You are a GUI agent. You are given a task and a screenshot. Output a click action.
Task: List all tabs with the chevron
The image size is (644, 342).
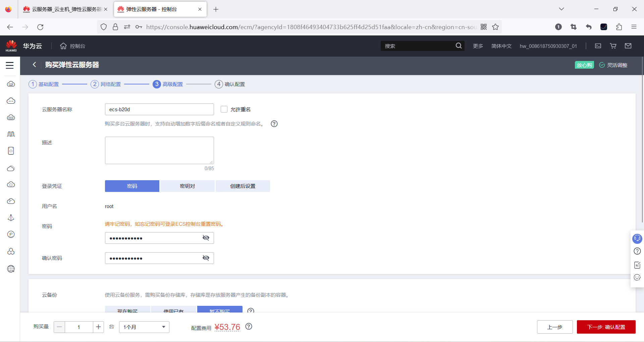[x=561, y=9]
